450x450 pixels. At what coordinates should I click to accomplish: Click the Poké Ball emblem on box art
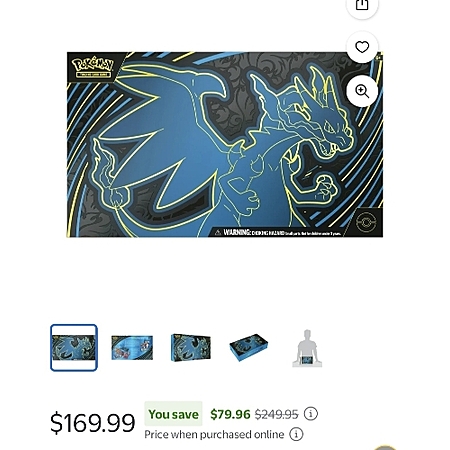pos(366,222)
